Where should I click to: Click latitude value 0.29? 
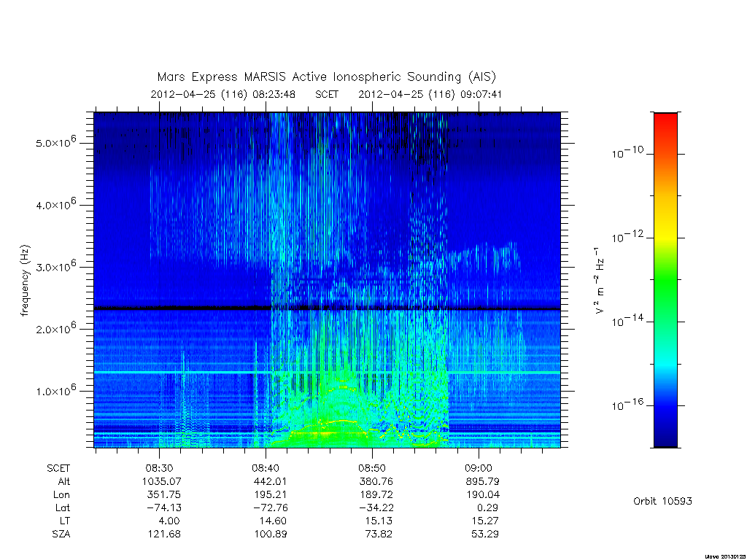[x=487, y=507]
